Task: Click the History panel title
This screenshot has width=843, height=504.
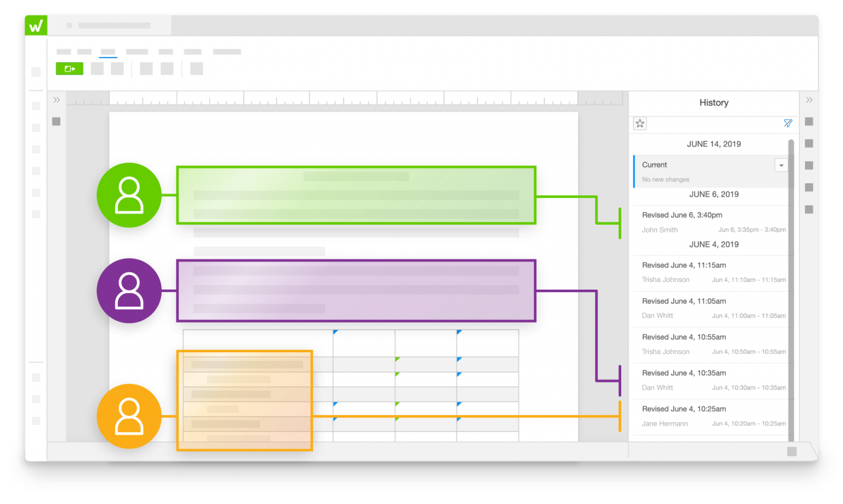Action: click(x=713, y=103)
